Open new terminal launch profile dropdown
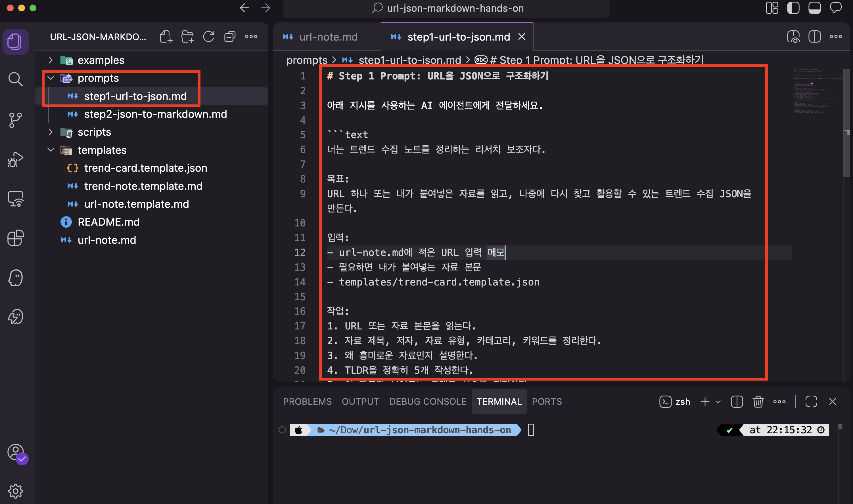 718,402
